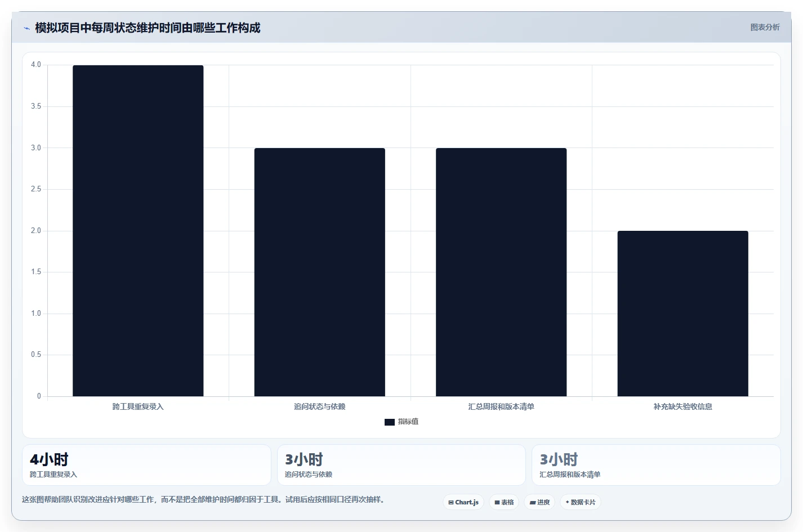Image resolution: width=803 pixels, height=532 pixels.
Task: Click the 补充缺失验收信息 bar in the chart
Action: [x=683, y=314]
